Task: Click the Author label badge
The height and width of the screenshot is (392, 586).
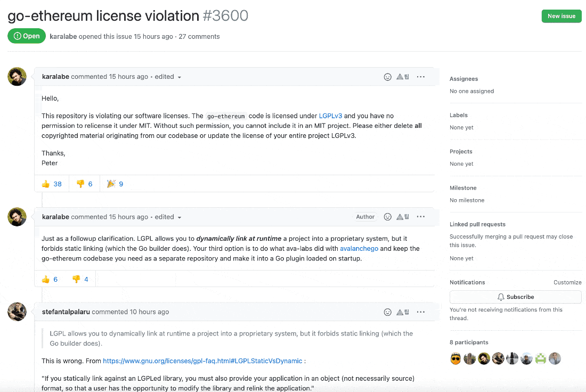Action: [x=365, y=217]
